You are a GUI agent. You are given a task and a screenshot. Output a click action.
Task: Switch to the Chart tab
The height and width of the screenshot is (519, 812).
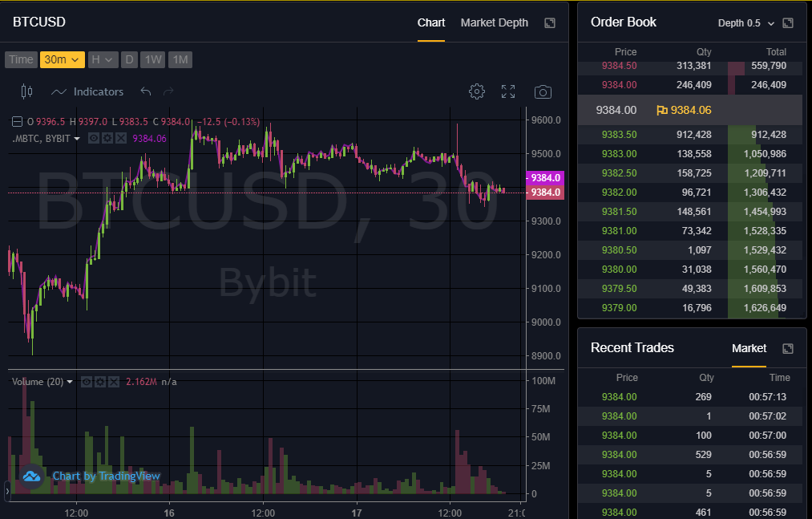(431, 22)
